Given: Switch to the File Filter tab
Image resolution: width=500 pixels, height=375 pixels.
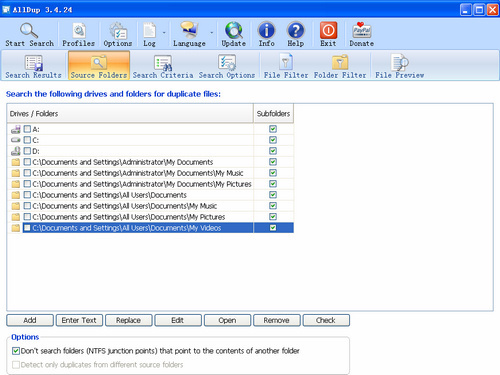Looking at the screenshot, I should tap(286, 66).
